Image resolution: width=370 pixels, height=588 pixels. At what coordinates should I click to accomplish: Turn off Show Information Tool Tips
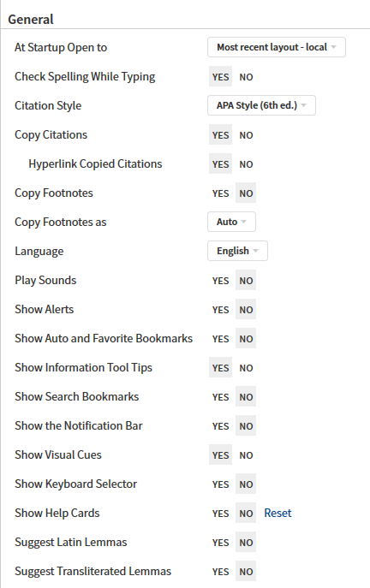(x=246, y=368)
